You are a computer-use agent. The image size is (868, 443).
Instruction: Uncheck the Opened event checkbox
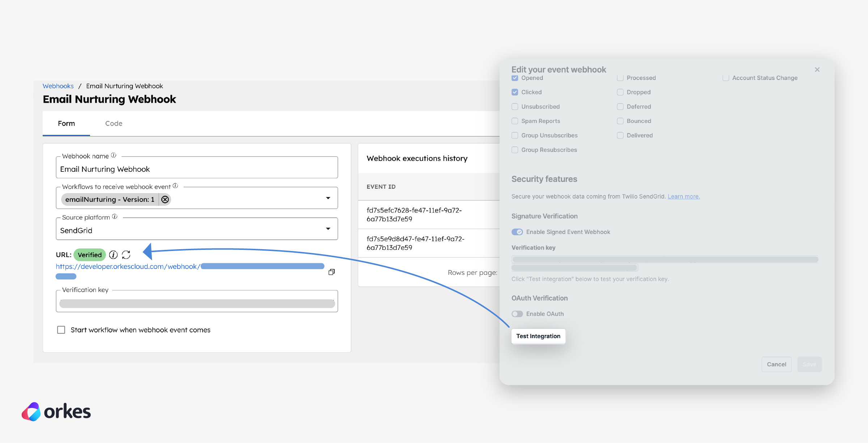pyautogui.click(x=515, y=78)
